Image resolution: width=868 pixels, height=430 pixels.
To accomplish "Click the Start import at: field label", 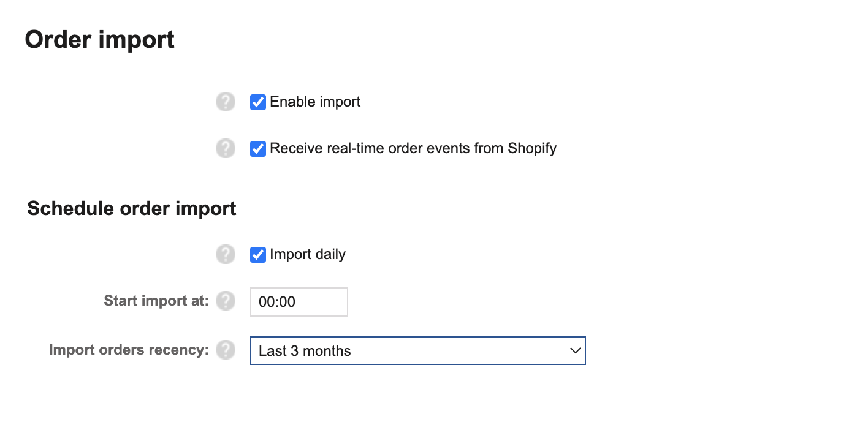I will 156,301.
